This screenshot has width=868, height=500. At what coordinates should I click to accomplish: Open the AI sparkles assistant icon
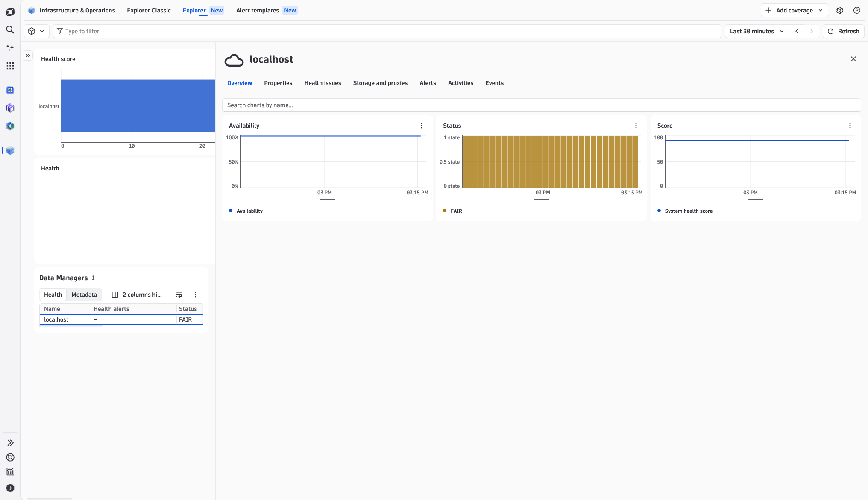(x=10, y=48)
